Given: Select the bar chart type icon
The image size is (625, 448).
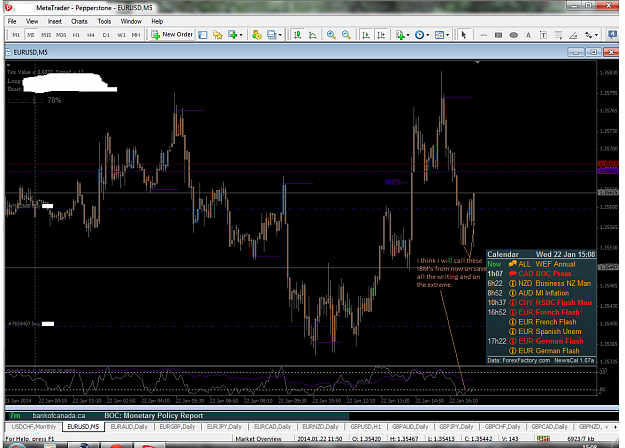Looking at the screenshot, I should [x=297, y=35].
